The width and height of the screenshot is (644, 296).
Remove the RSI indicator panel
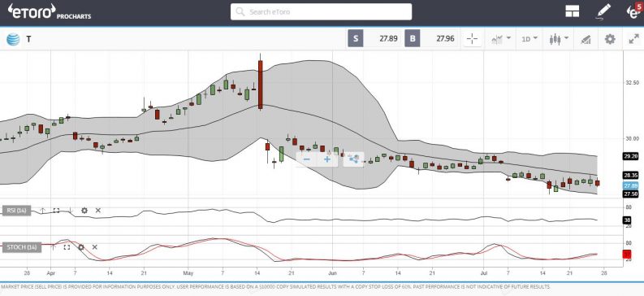coord(97,211)
